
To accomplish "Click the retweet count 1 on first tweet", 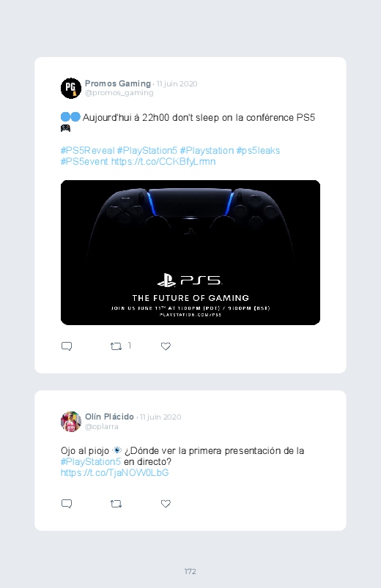I will [130, 346].
